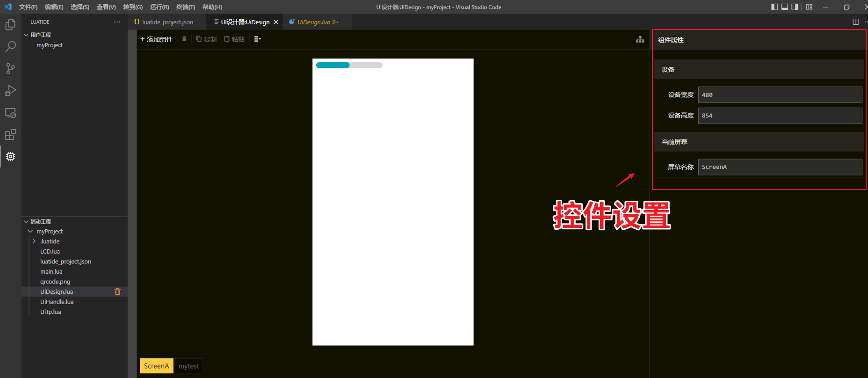Open the 查看(V) menu
Screen dimensions: 868x378
106,7
